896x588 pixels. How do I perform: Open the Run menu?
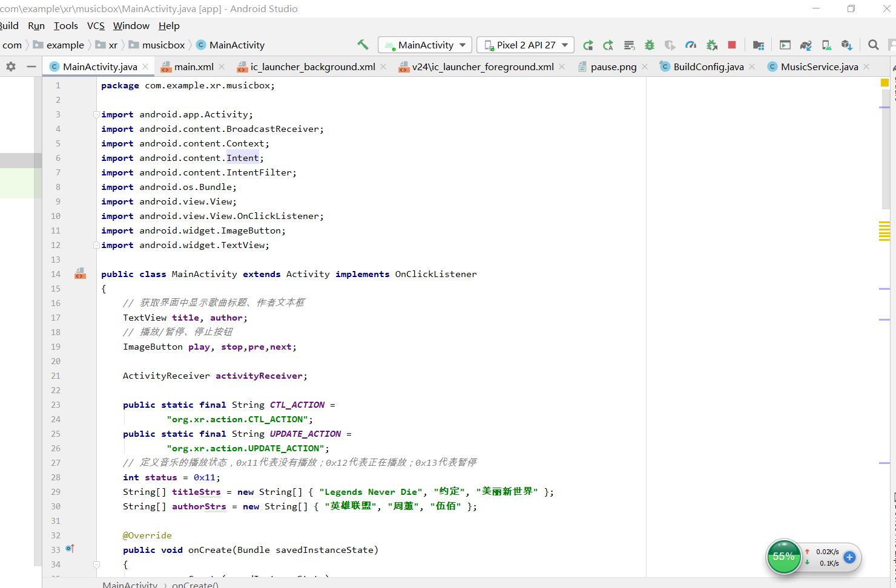click(x=36, y=25)
